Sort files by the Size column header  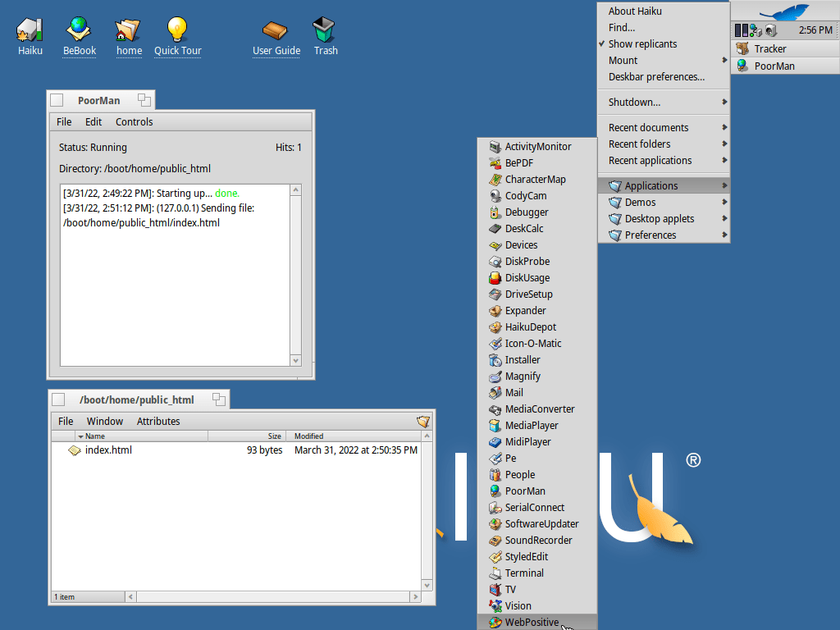tap(247, 436)
